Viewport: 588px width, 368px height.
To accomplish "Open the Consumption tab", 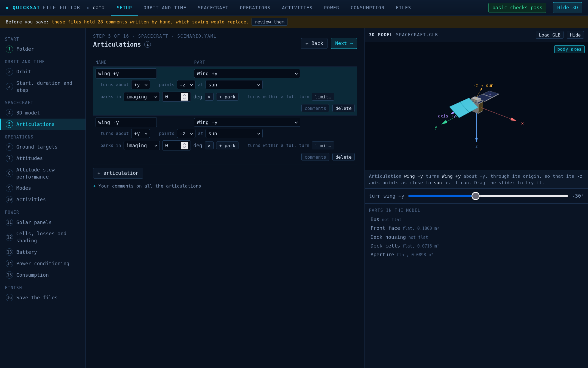I will click(367, 8).
